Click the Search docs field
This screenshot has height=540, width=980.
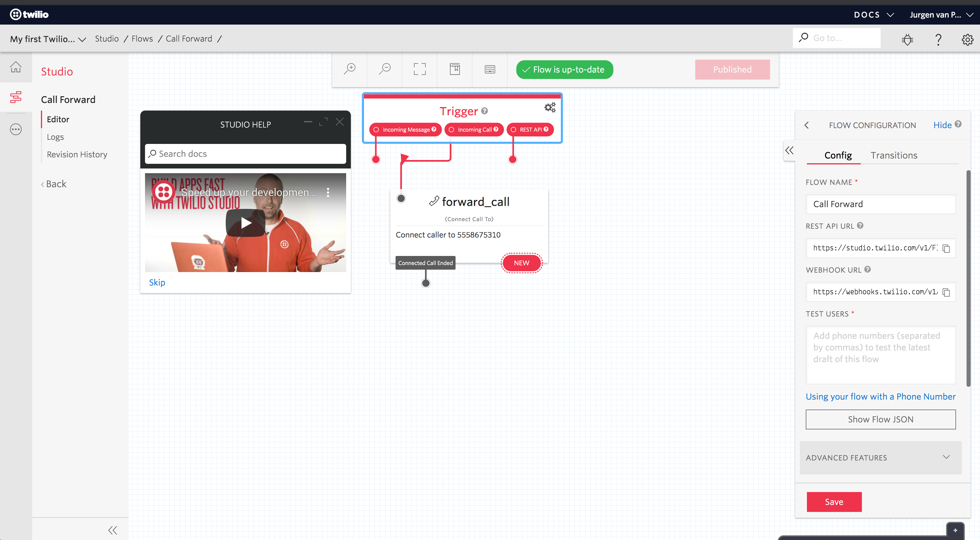(245, 154)
